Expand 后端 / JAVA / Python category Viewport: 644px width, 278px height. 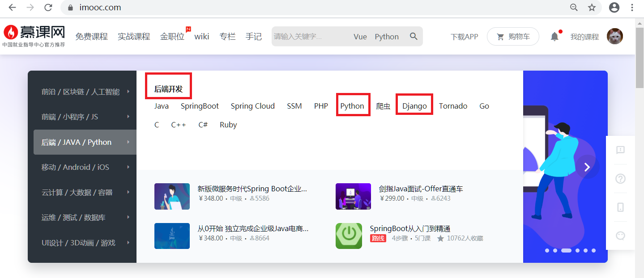[x=85, y=142]
